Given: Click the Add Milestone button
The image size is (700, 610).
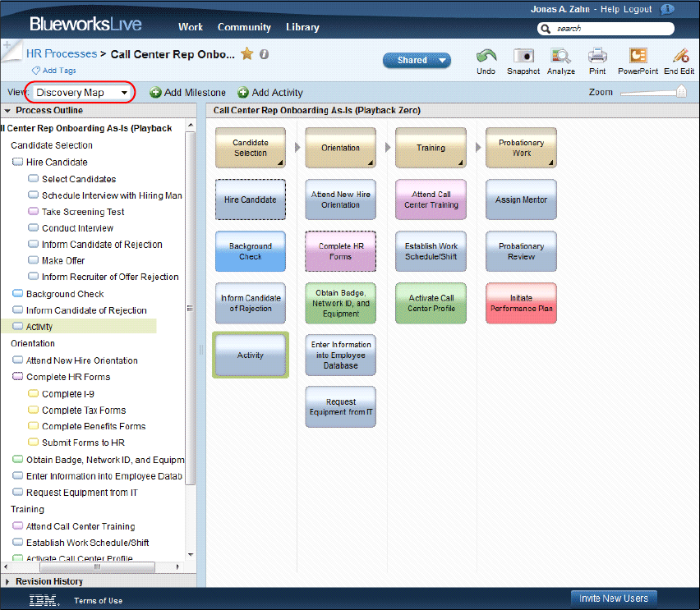Looking at the screenshot, I should click(187, 93).
